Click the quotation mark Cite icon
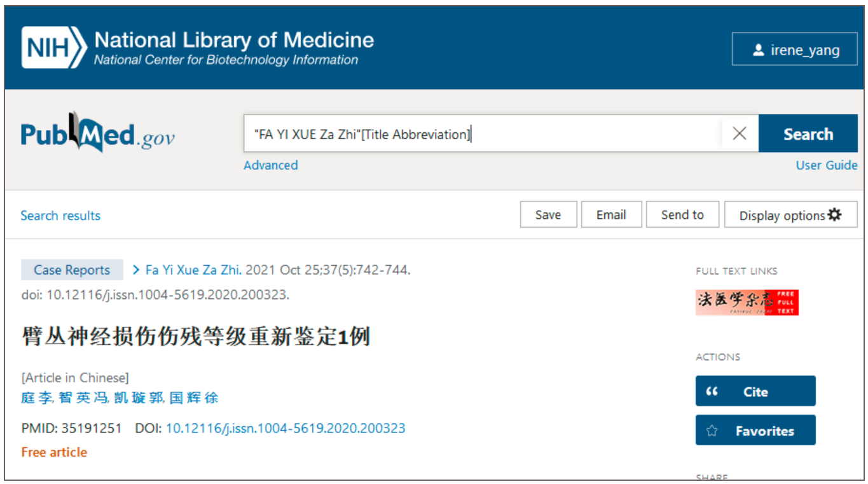This screenshot has height=484, width=868. (x=712, y=392)
